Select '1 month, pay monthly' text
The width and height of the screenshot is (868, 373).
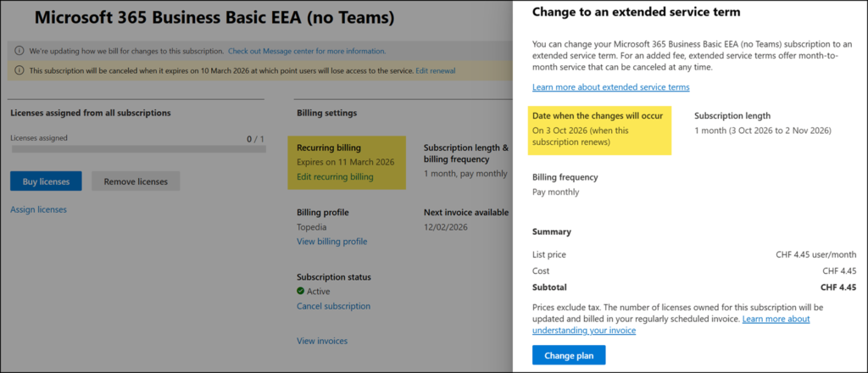click(x=465, y=173)
